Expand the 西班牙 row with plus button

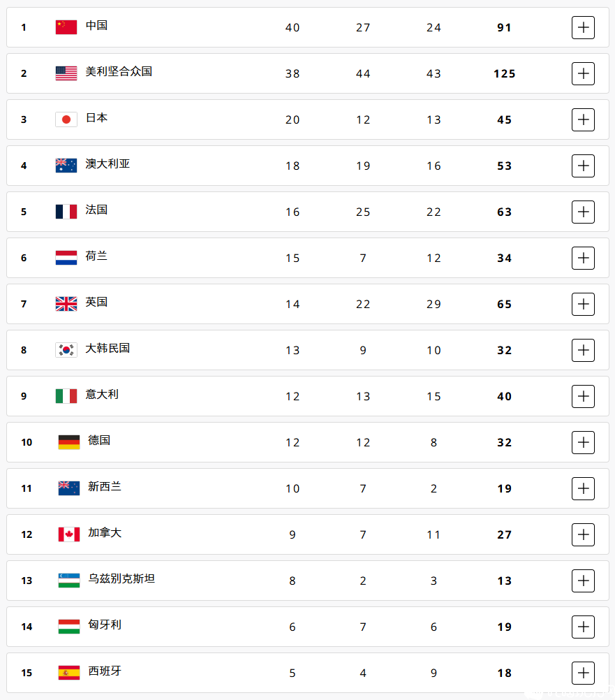pyautogui.click(x=583, y=673)
